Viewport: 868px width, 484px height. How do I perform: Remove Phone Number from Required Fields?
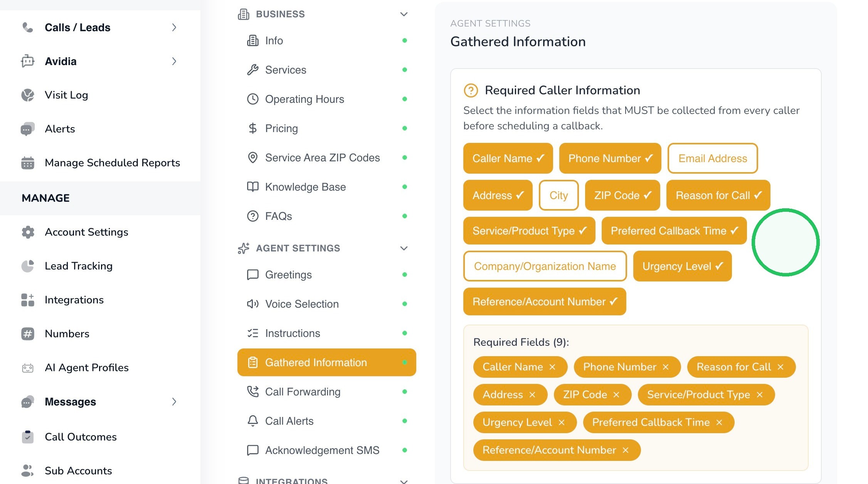point(665,367)
